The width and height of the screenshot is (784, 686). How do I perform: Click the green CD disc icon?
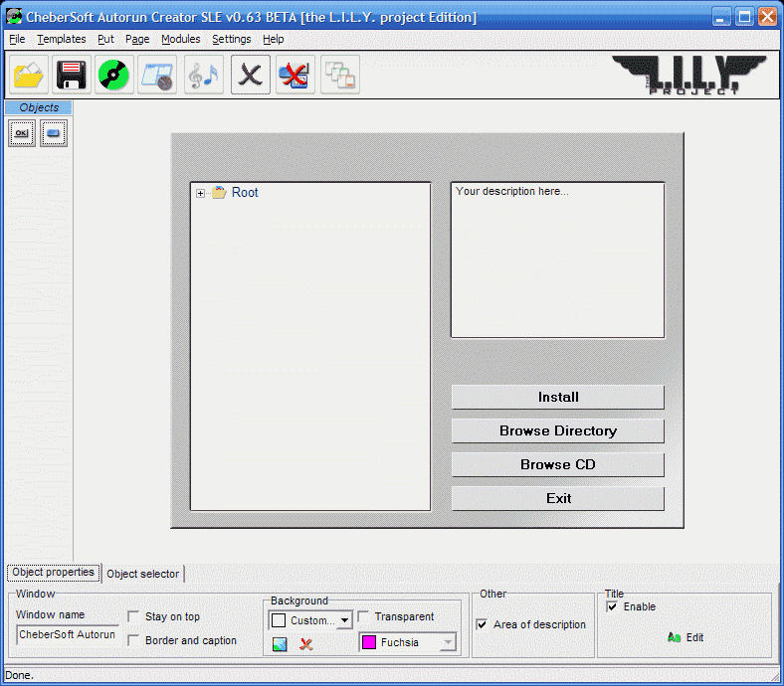(113, 75)
